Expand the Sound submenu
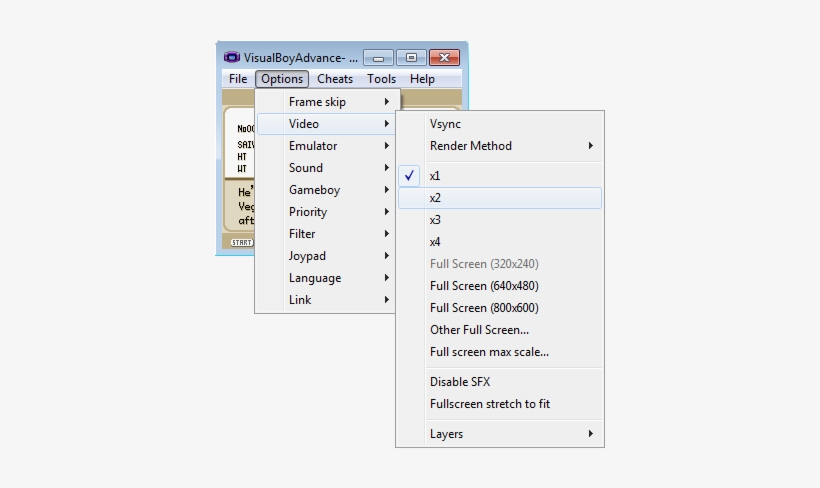 [x=326, y=168]
